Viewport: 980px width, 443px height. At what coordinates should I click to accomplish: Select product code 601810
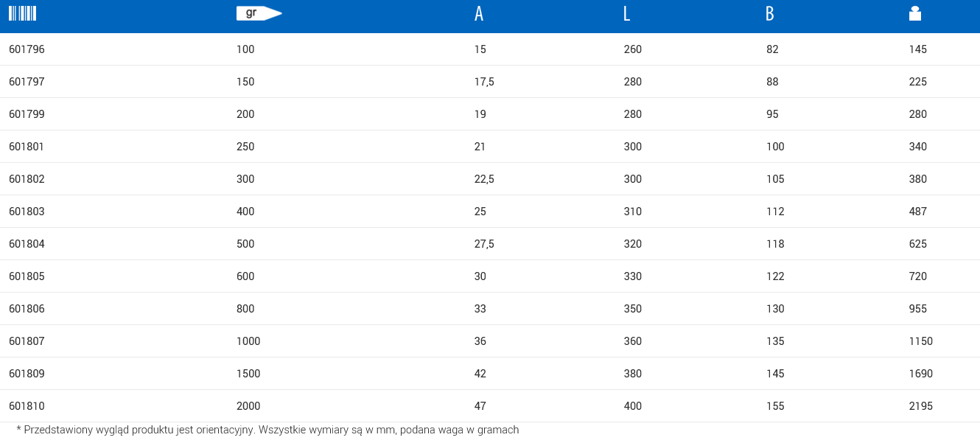(x=27, y=406)
